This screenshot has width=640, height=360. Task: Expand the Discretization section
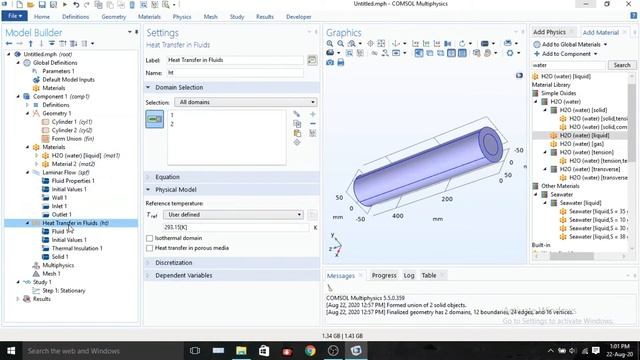click(148, 263)
